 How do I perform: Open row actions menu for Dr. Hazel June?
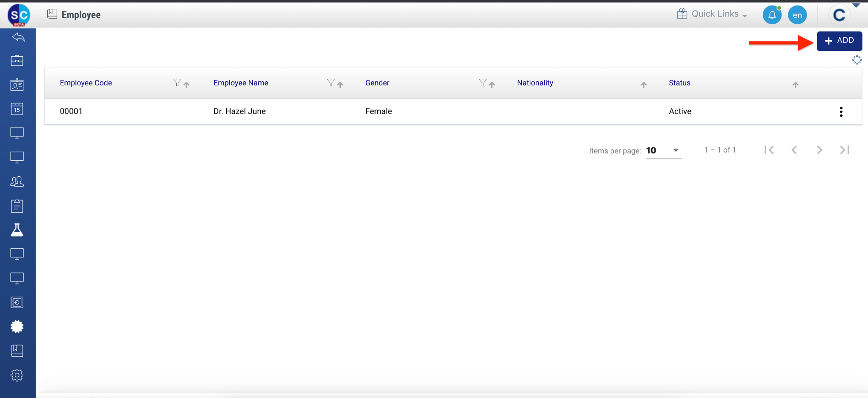(x=841, y=112)
